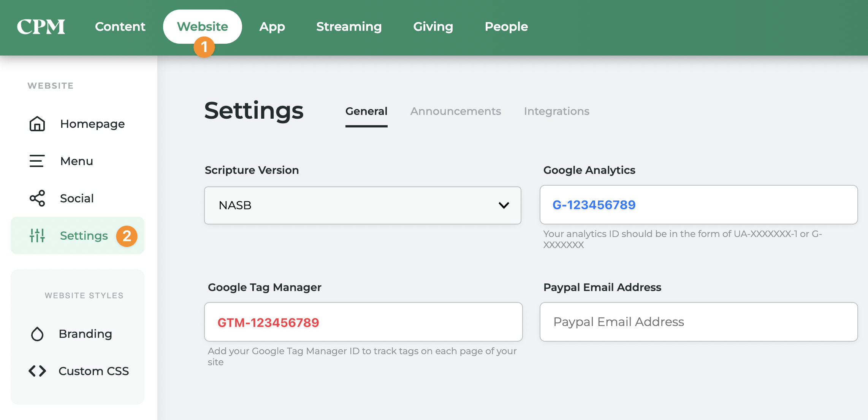Click the Google Tag Manager input

point(363,322)
